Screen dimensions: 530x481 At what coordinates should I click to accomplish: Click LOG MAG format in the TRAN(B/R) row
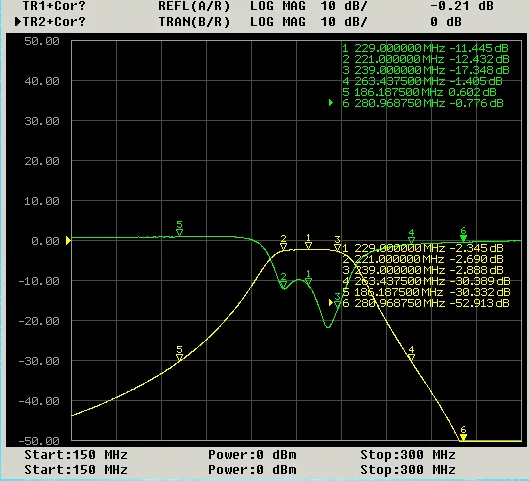[x=278, y=22]
